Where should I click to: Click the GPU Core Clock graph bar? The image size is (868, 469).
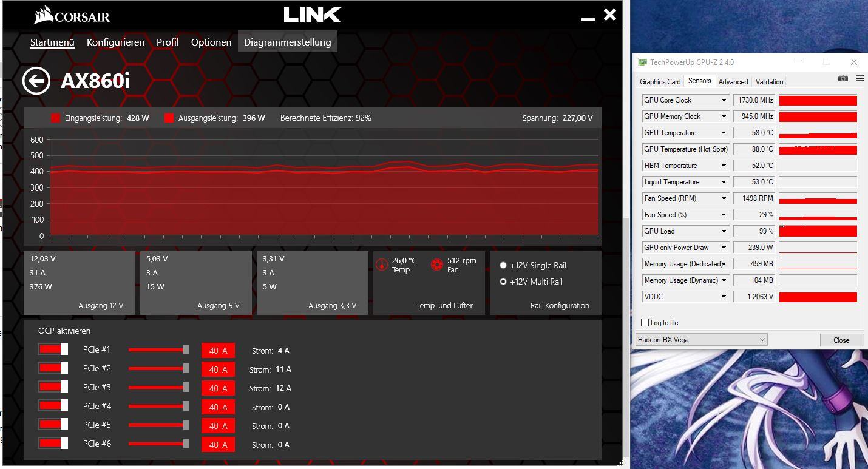(818, 100)
